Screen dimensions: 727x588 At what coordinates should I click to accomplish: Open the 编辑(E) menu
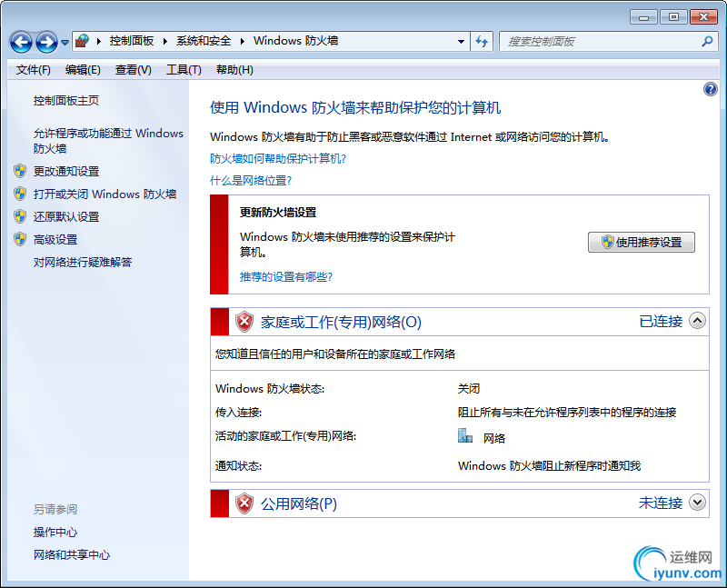pyautogui.click(x=83, y=70)
